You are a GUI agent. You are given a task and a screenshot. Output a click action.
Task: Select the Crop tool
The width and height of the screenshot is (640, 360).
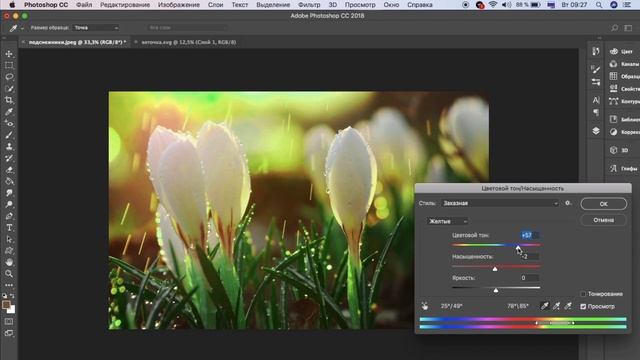point(9,100)
